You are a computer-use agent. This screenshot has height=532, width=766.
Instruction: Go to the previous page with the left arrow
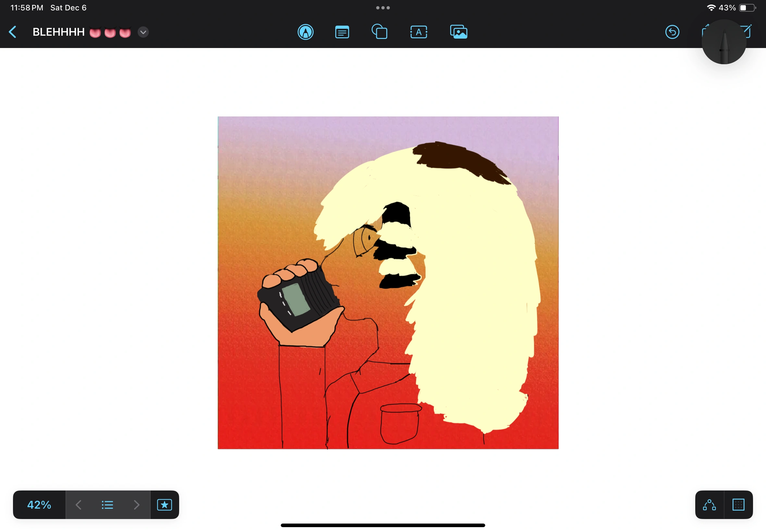point(78,505)
